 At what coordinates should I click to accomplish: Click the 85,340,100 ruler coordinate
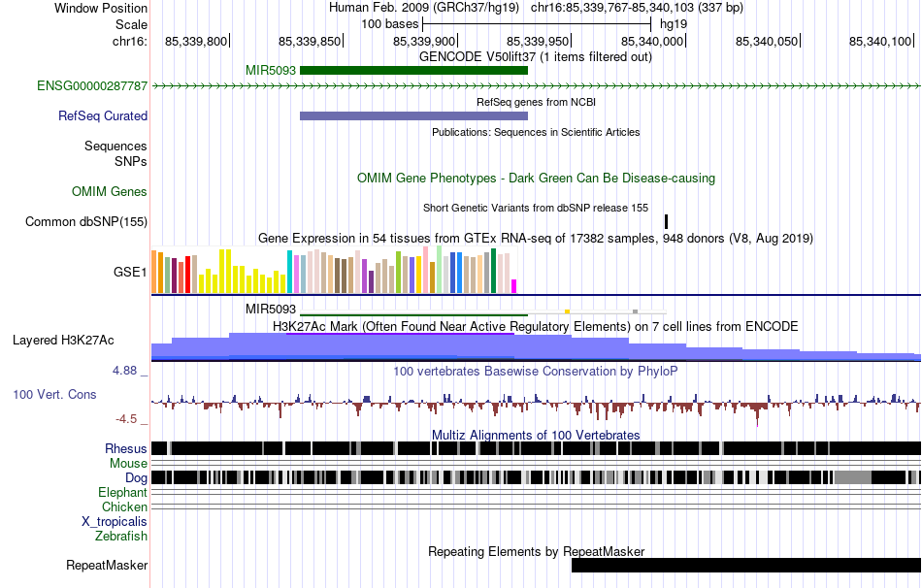[880, 41]
